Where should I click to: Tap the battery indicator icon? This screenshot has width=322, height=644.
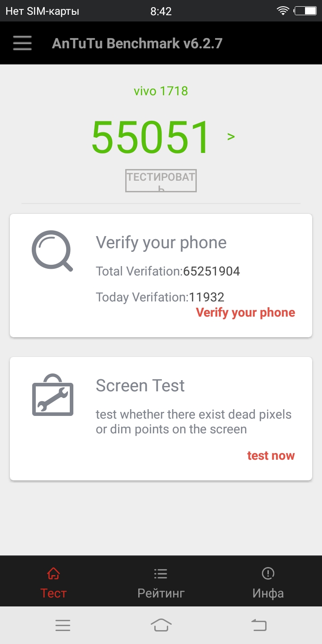(x=305, y=11)
